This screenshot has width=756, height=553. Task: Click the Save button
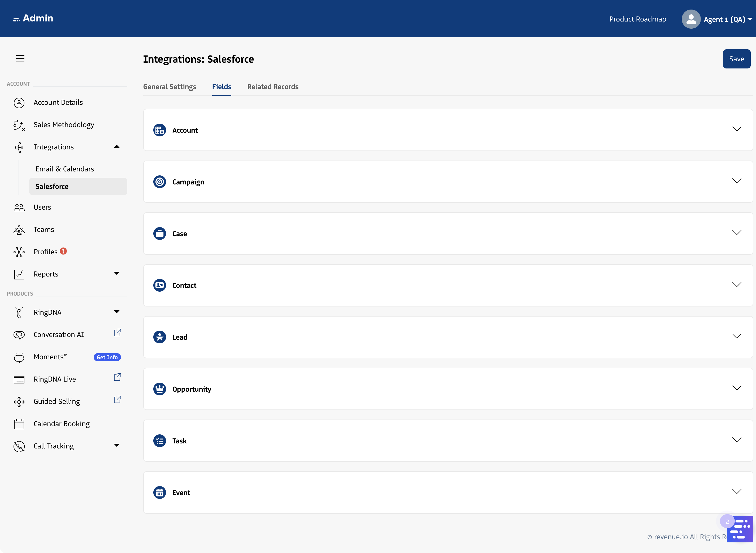(736, 59)
